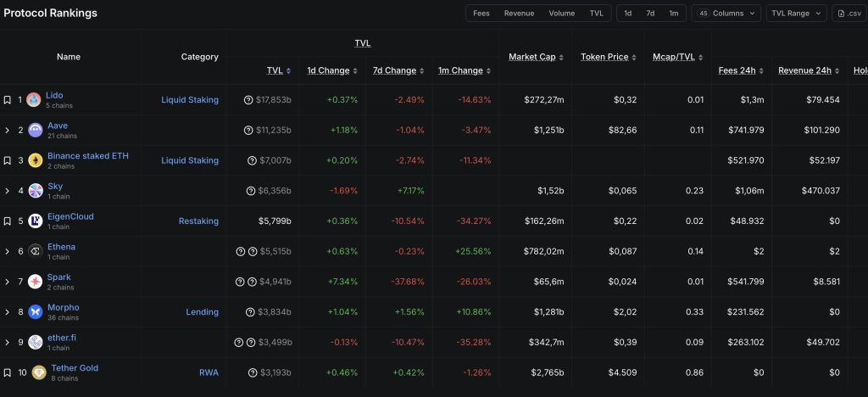The width and height of the screenshot is (868, 397).
Task: Sort by TVL column arrows
Action: tap(288, 71)
